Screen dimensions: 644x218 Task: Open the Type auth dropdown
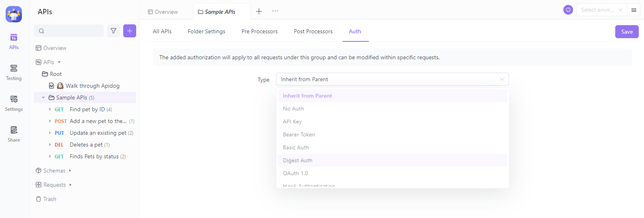click(x=392, y=79)
